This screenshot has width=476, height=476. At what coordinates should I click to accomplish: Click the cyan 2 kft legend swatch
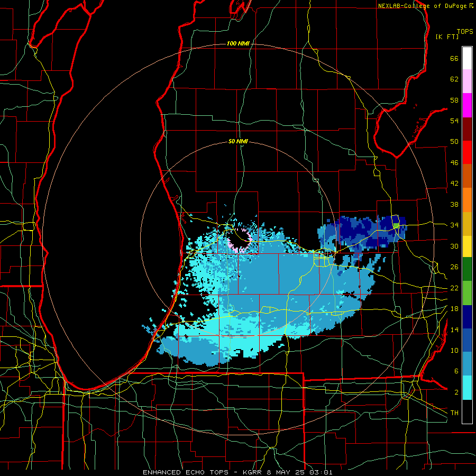(467, 388)
